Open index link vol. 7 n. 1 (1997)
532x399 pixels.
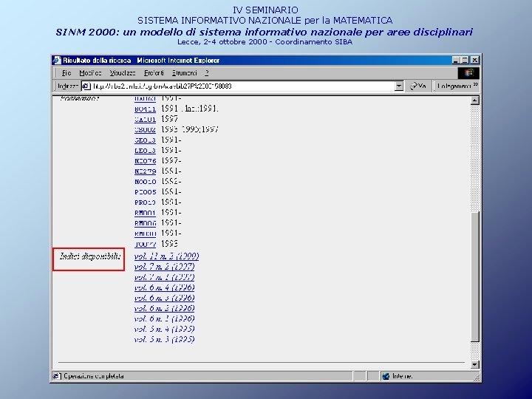coord(165,277)
